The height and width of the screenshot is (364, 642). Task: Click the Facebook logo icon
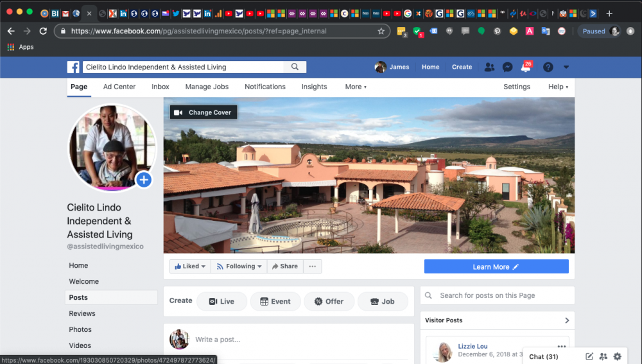[74, 67]
